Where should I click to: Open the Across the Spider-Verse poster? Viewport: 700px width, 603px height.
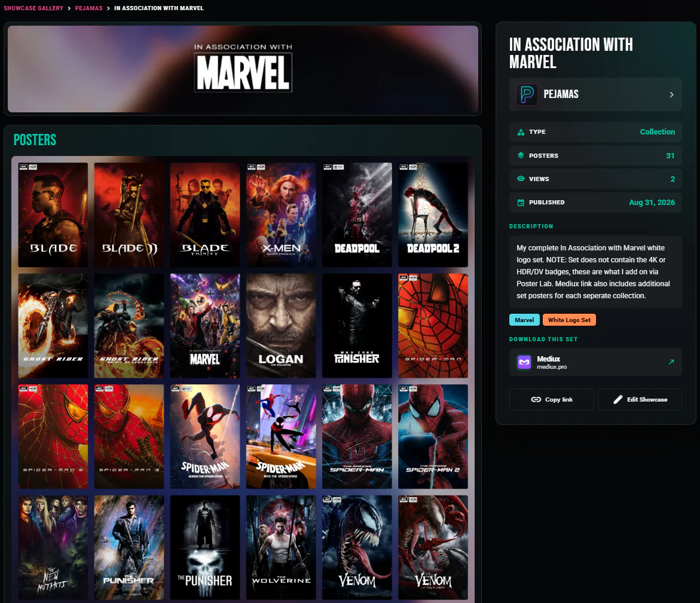[x=205, y=436]
